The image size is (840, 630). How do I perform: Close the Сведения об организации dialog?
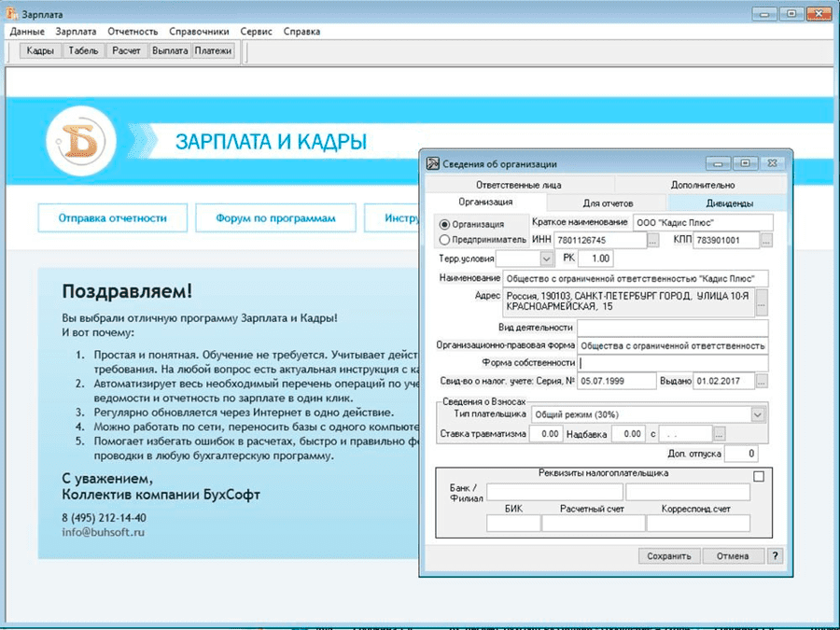pos(772,163)
